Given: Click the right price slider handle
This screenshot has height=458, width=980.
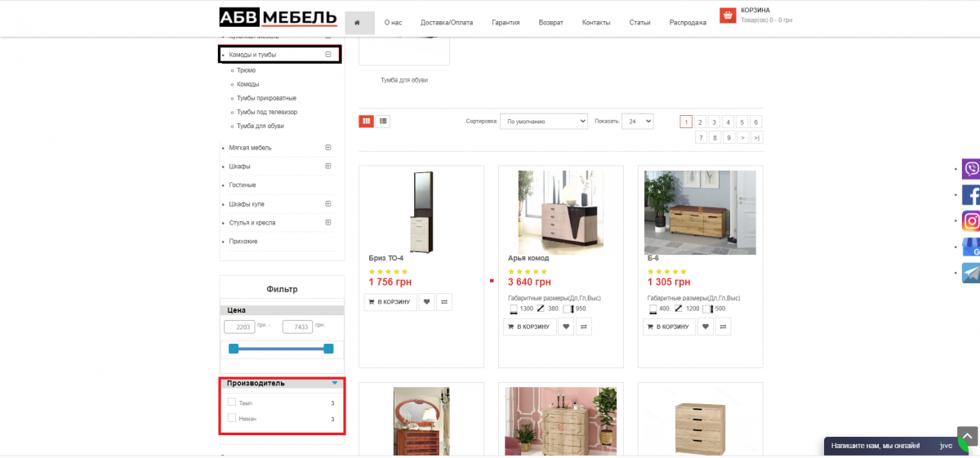Looking at the screenshot, I should pos(328,349).
